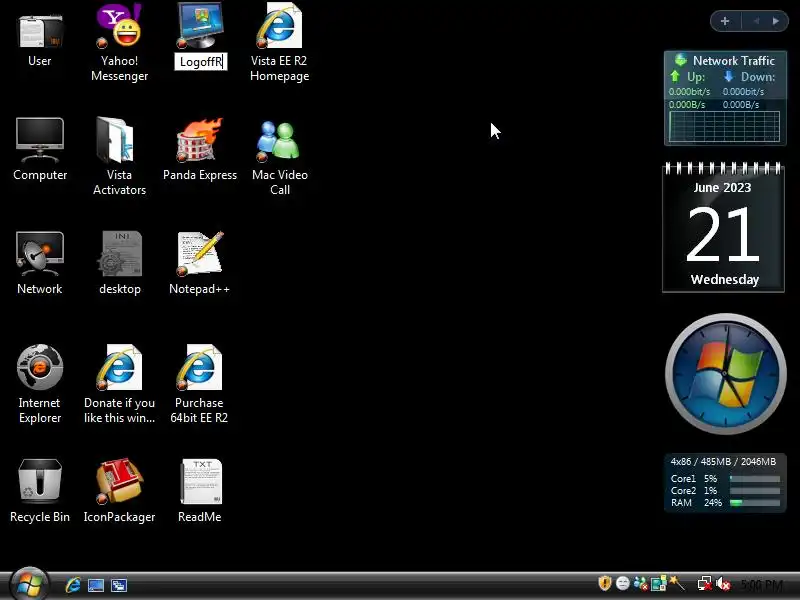800x600 pixels.
Task: Click the Windows logo clock gadget
Action: [x=726, y=374]
